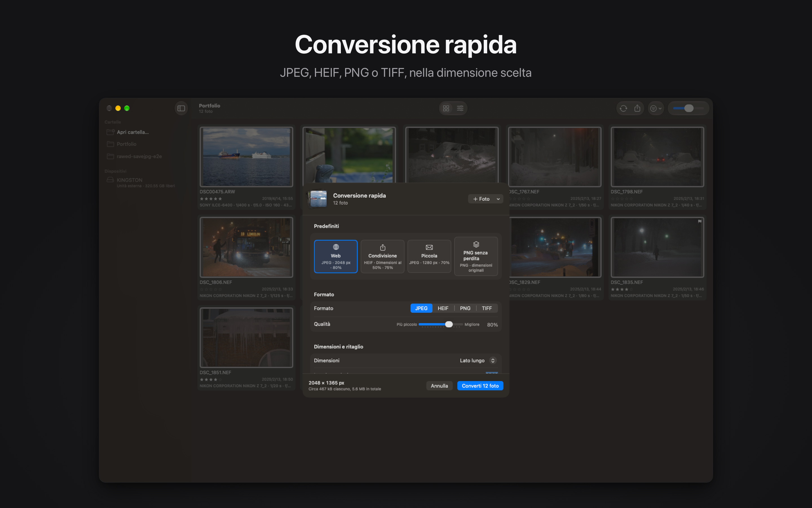Select the DSC_1851.NEF icicles thumbnail
This screenshot has width=812, height=508.
coord(246,337)
